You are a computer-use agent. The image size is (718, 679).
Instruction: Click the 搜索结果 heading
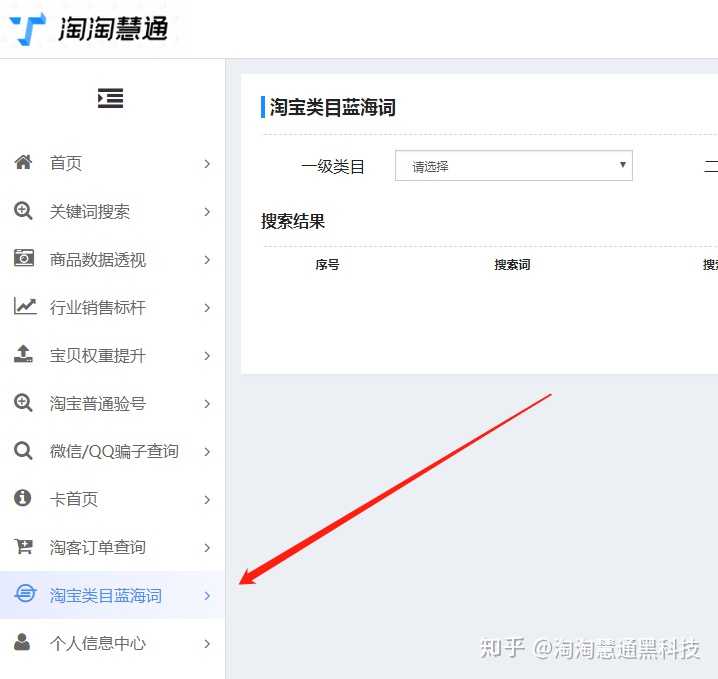coord(293,221)
